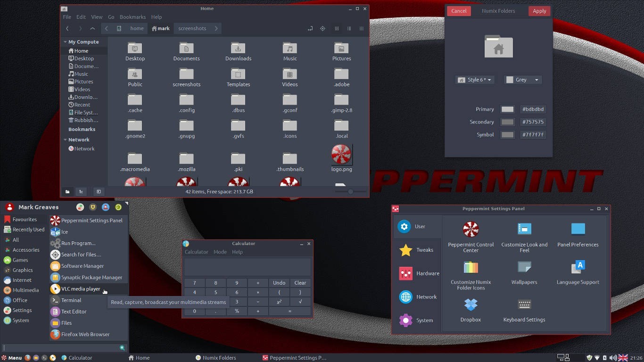The height and width of the screenshot is (362, 644).
Task: Click the volume icon in system tray
Action: (x=613, y=358)
